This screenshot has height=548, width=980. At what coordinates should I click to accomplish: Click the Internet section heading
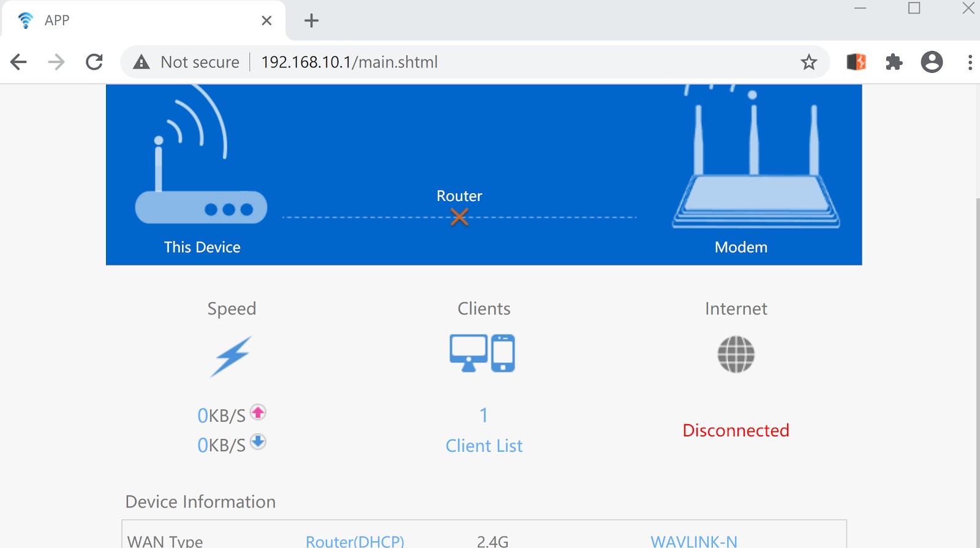click(x=736, y=308)
